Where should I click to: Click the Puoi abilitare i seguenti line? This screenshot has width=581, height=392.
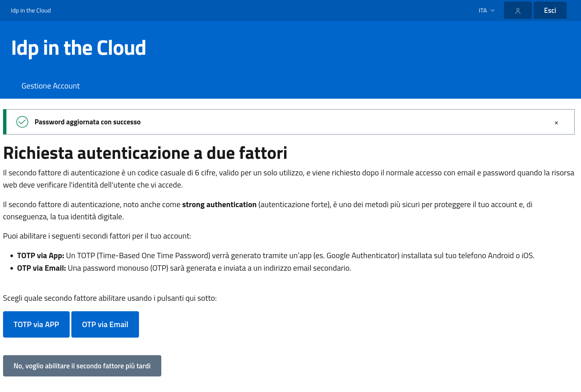tap(97, 236)
